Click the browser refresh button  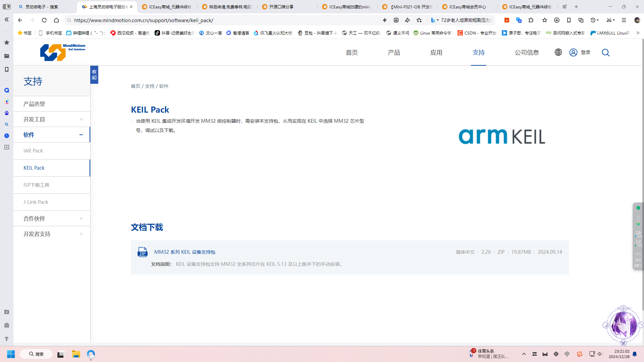(x=44, y=20)
